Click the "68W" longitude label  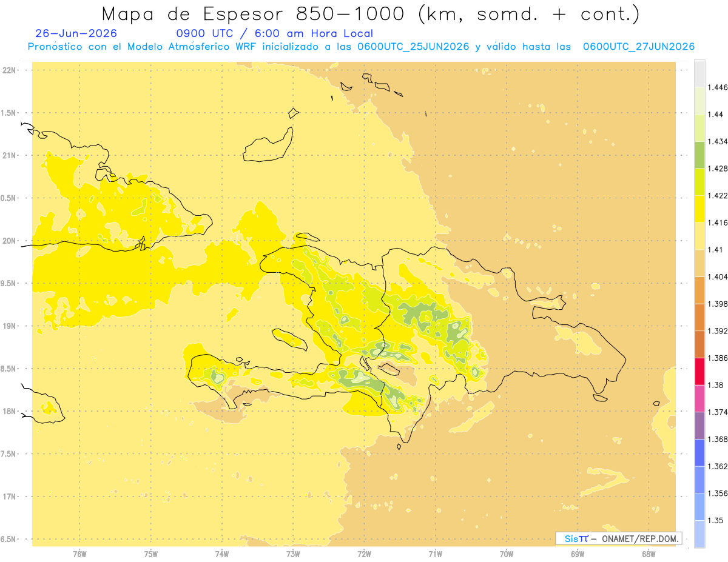[649, 554]
